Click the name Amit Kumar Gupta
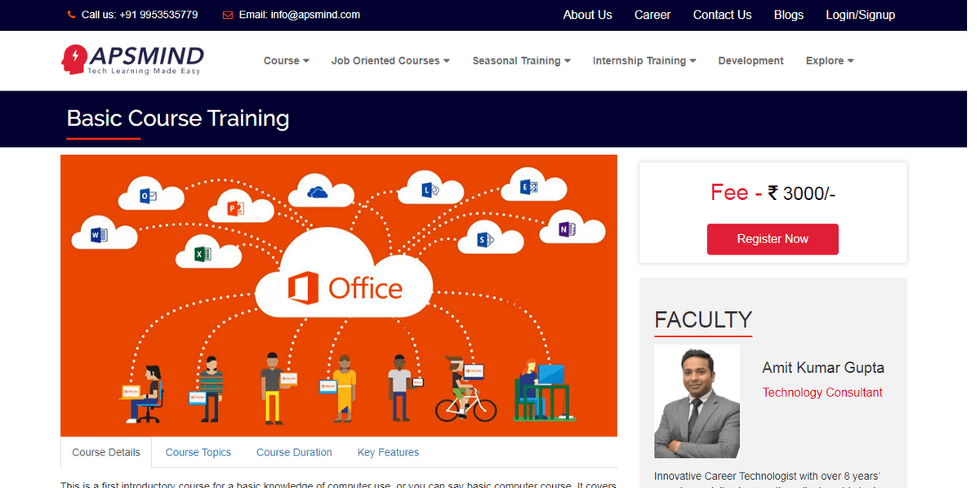980x488 pixels. tap(823, 368)
